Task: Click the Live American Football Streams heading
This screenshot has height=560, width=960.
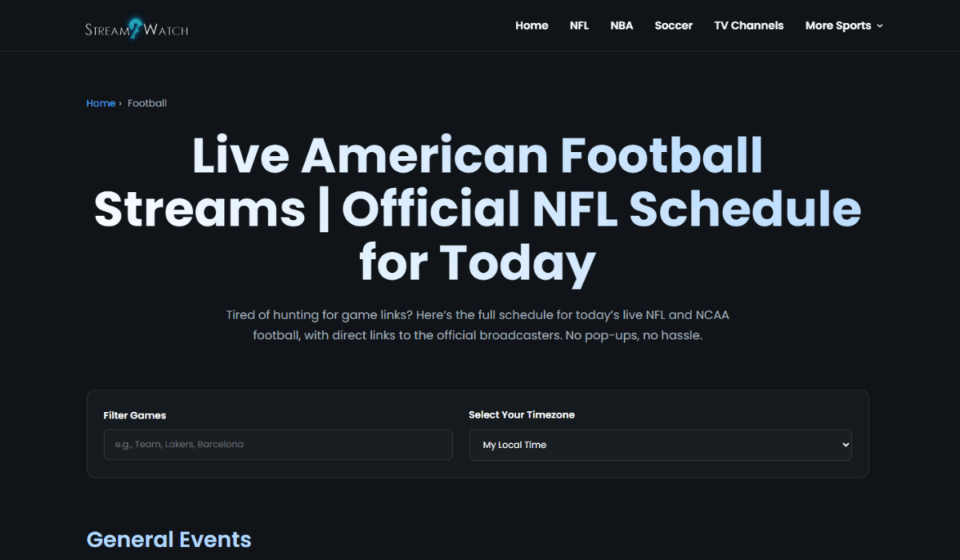Action: [478, 209]
